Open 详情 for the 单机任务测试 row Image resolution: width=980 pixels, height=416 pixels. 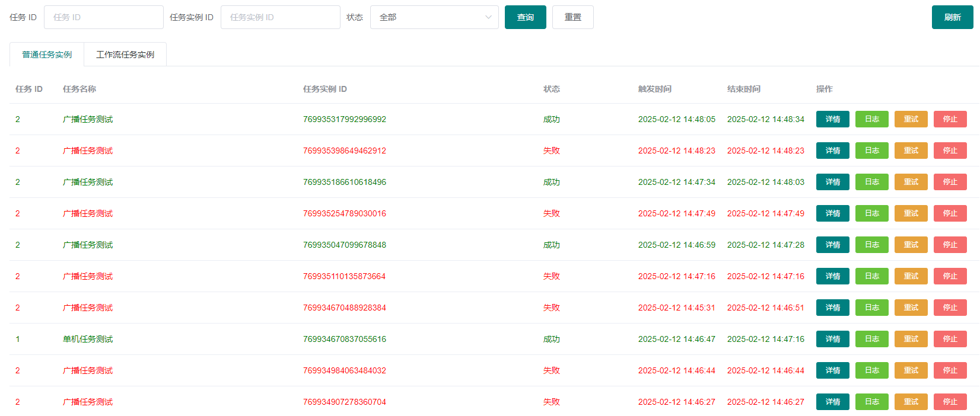click(832, 339)
